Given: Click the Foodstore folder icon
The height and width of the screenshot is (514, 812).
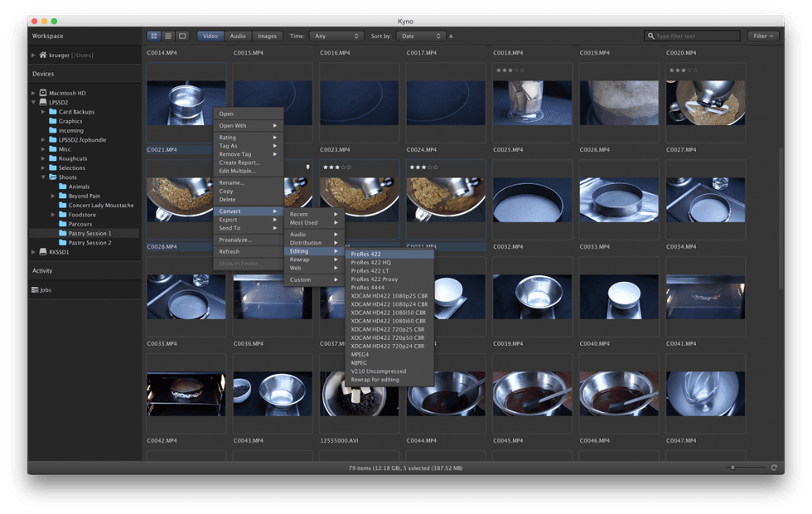Looking at the screenshot, I should pos(63,214).
